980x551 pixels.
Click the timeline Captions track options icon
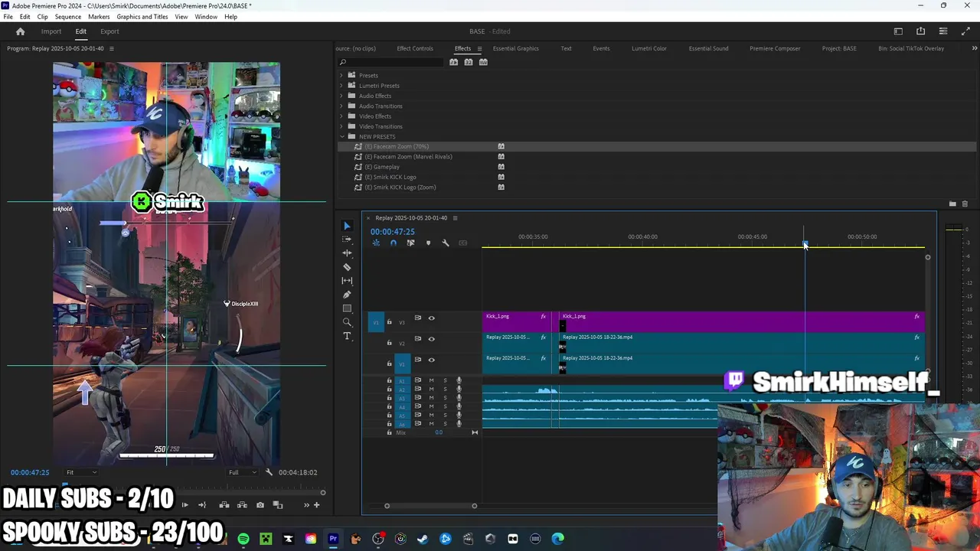462,243
